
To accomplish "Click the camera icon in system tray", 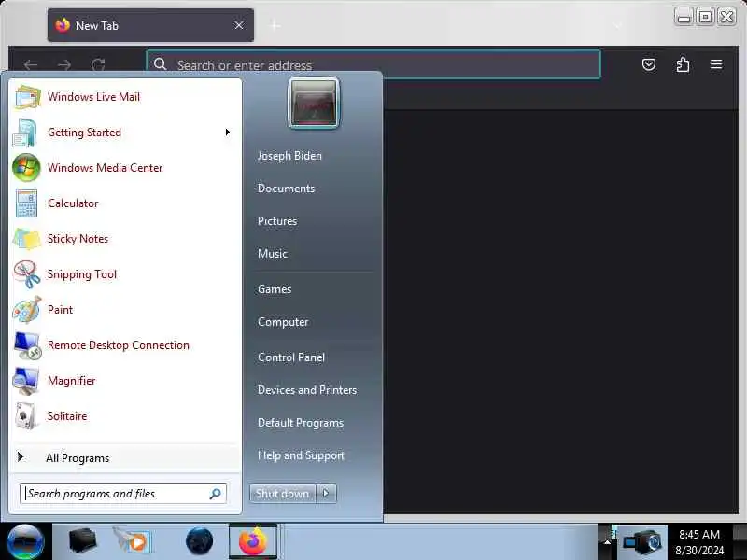I will [642, 542].
